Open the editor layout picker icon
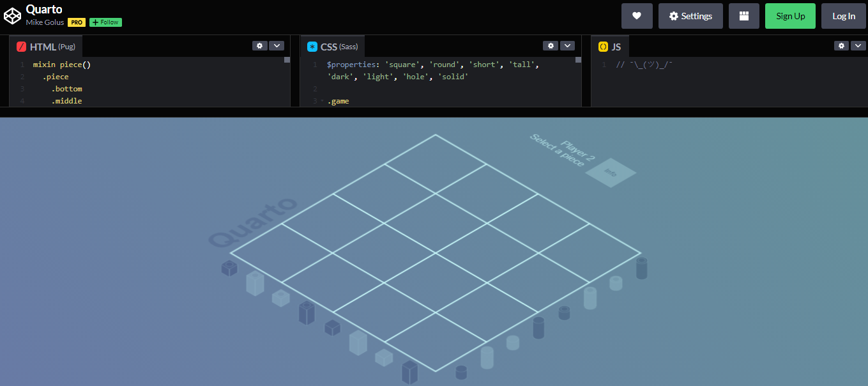 coord(743,15)
